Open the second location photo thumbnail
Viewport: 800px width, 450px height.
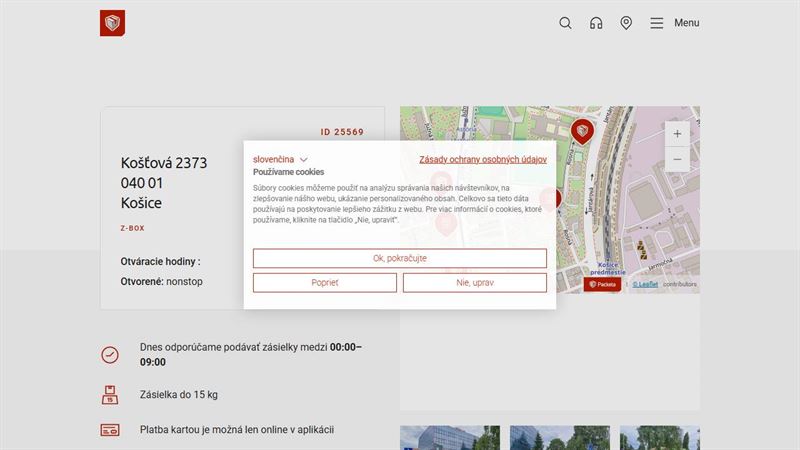click(x=560, y=438)
